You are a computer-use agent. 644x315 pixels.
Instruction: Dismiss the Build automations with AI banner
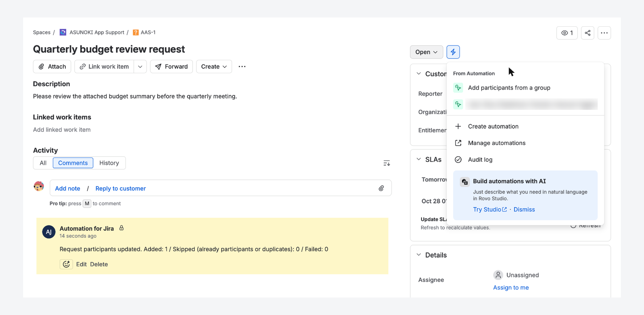[524, 209]
